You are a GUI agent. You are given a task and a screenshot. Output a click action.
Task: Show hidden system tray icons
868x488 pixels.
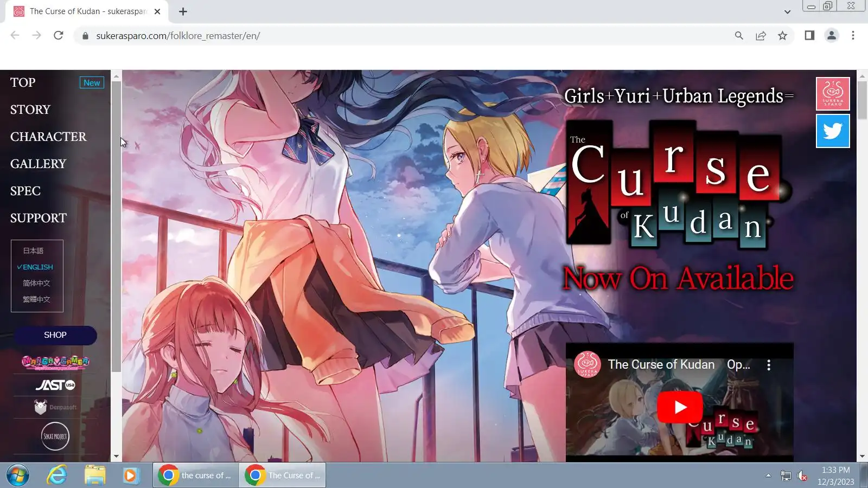(768, 476)
